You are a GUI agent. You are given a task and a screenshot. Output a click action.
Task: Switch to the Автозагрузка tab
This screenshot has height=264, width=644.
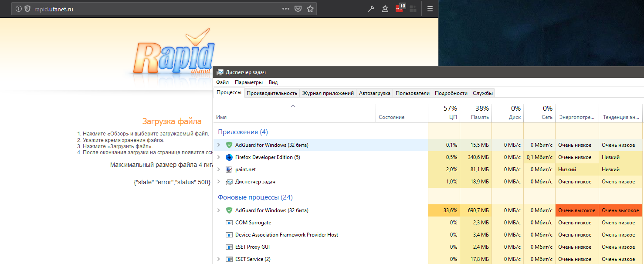[374, 93]
